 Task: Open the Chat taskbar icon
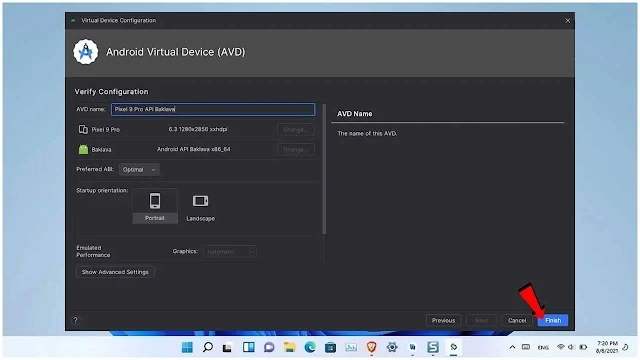269,347
